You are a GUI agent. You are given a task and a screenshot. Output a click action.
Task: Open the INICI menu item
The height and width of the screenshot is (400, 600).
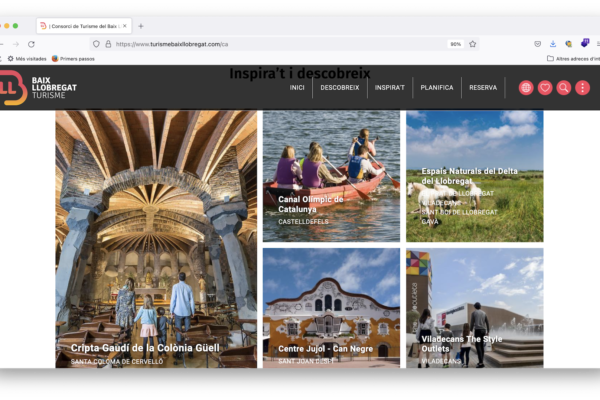click(x=297, y=88)
